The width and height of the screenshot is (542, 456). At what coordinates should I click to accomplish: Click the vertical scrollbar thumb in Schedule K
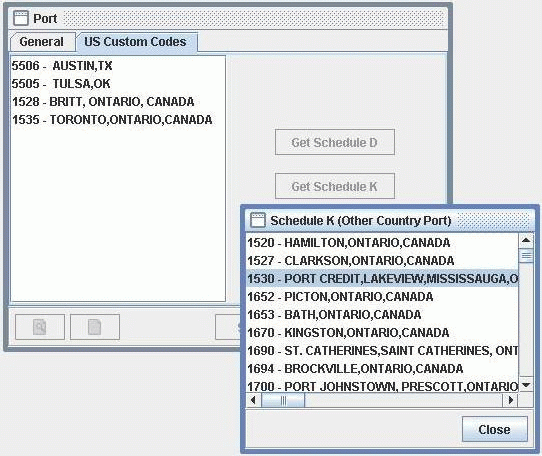(x=526, y=256)
